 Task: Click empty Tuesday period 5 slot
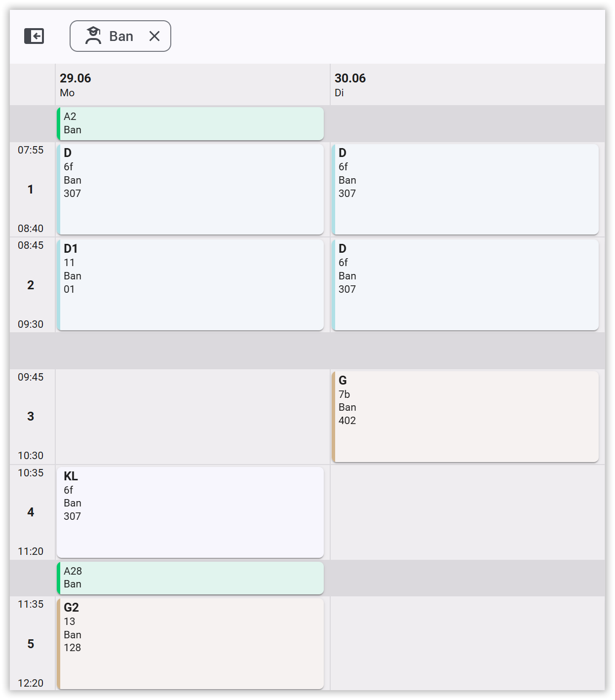click(467, 644)
